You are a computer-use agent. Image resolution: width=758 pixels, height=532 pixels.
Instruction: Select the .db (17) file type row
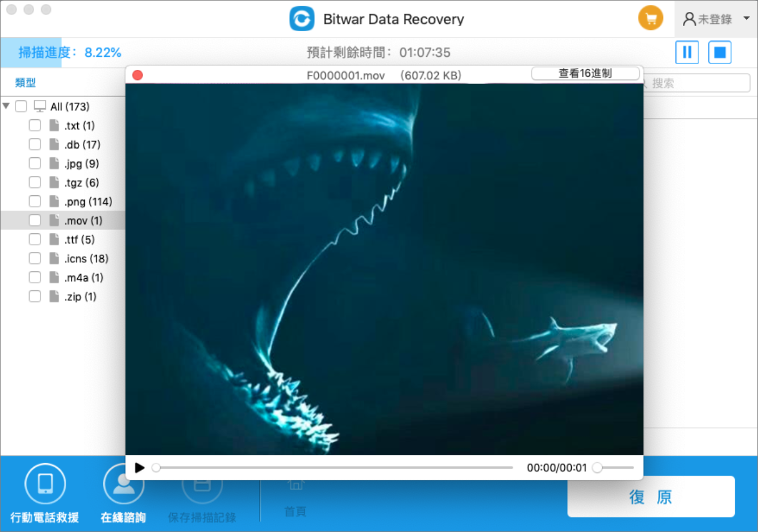63,144
